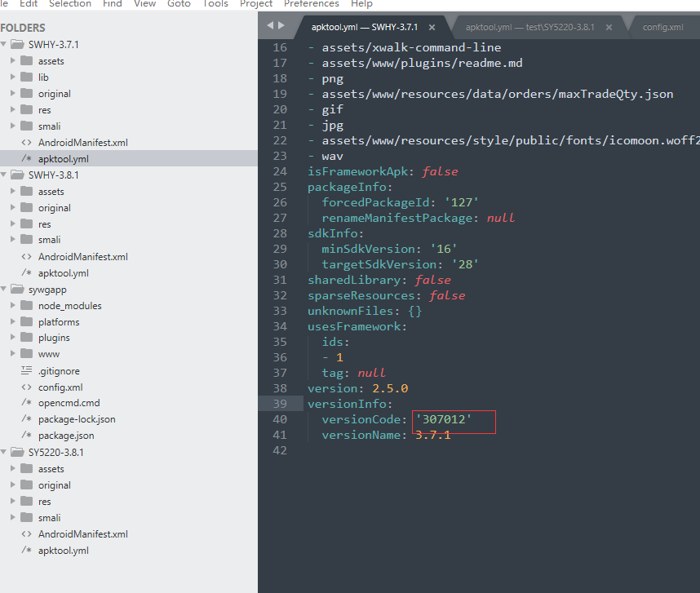
Task: Switch to apktool.yml — test\SY5220-3.8.1 tab
Action: [530, 27]
